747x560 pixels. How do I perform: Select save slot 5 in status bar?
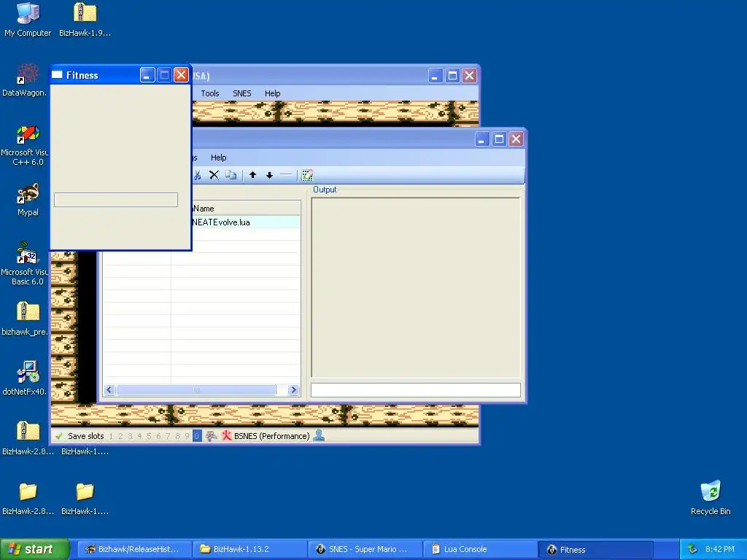149,436
